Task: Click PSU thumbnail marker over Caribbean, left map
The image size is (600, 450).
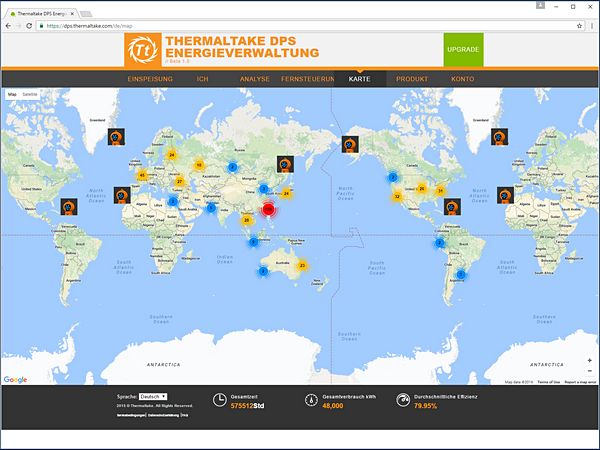Action: pos(69,207)
